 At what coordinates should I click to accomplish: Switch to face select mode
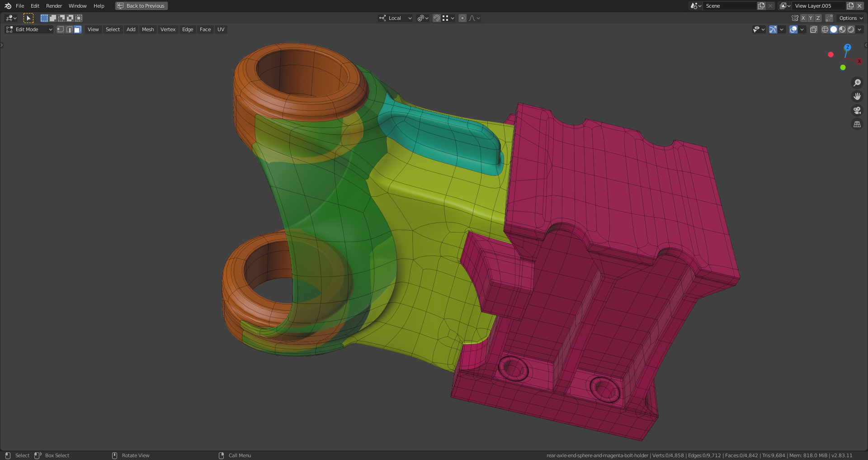point(78,29)
